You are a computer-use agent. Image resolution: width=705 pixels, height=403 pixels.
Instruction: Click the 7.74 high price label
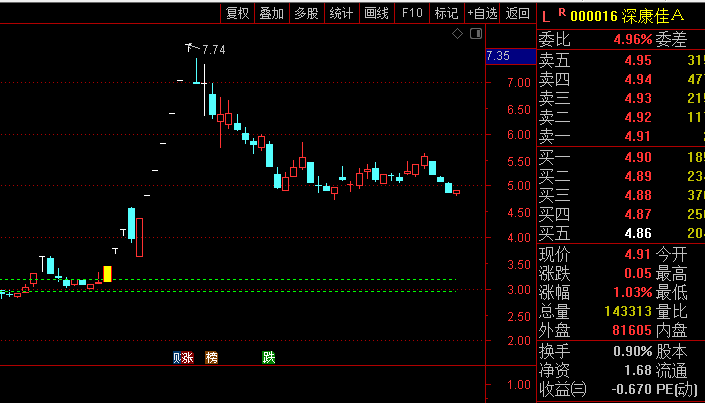[x=214, y=49]
